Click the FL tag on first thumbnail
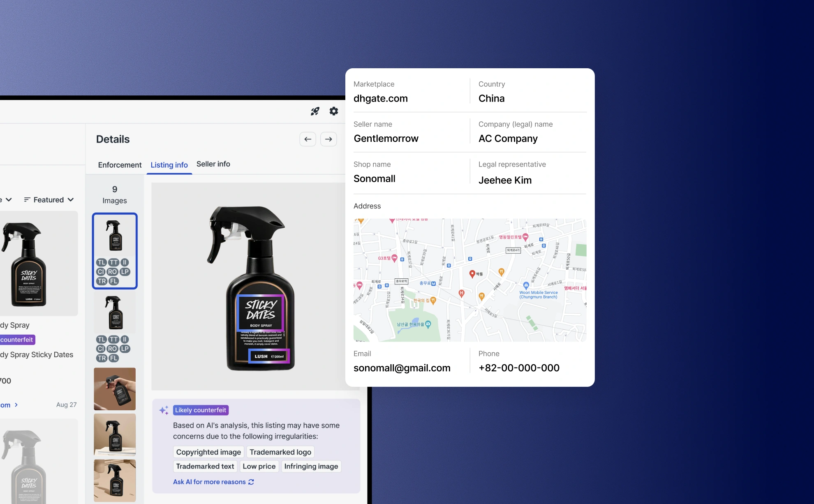814x504 pixels. [x=114, y=281]
